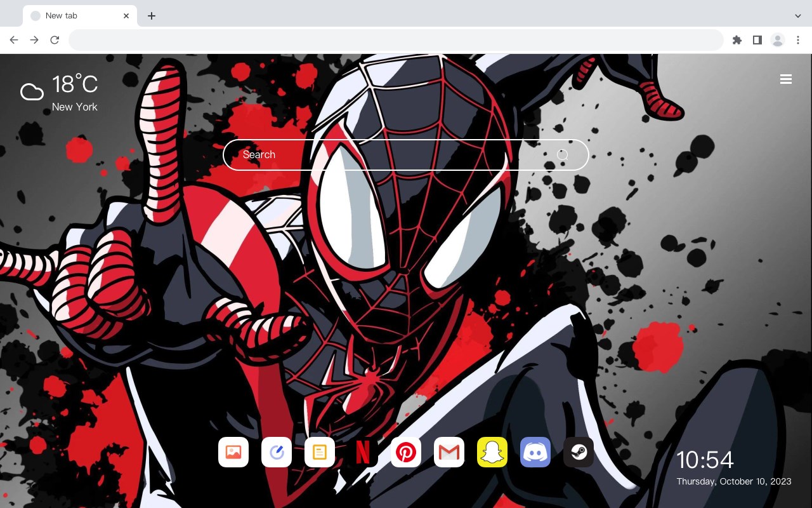
Task: Open the Snapchat shortcut
Action: (492, 452)
